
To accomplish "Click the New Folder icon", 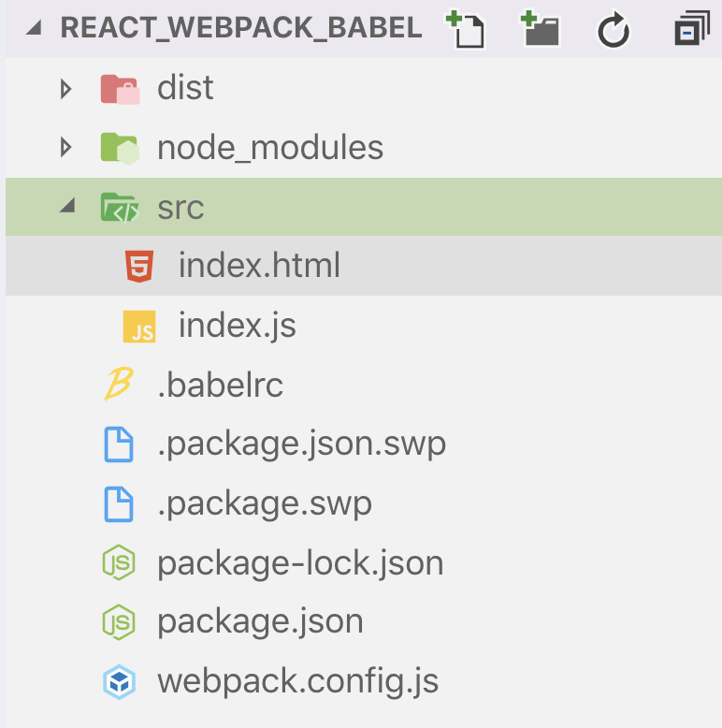I will 541,29.
